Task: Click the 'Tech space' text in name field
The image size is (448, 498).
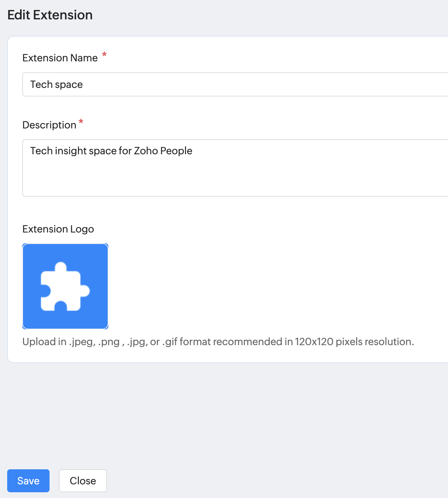Action: (x=56, y=84)
